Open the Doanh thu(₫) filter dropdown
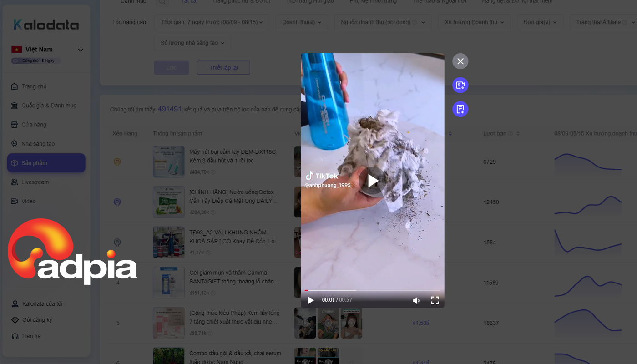637x364 pixels. [302, 22]
